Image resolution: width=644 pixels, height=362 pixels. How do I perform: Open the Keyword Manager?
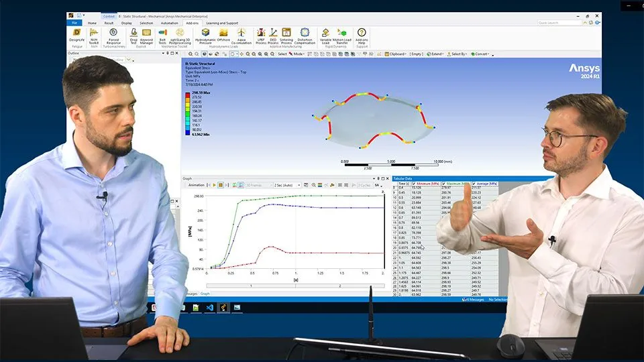click(x=147, y=36)
